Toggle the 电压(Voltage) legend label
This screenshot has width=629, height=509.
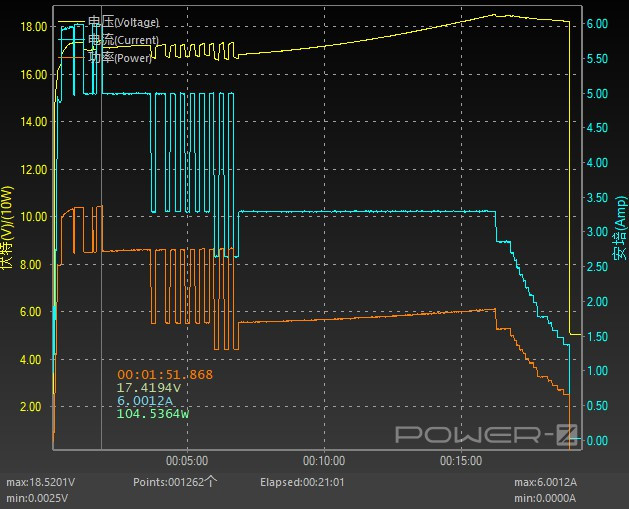[123, 22]
